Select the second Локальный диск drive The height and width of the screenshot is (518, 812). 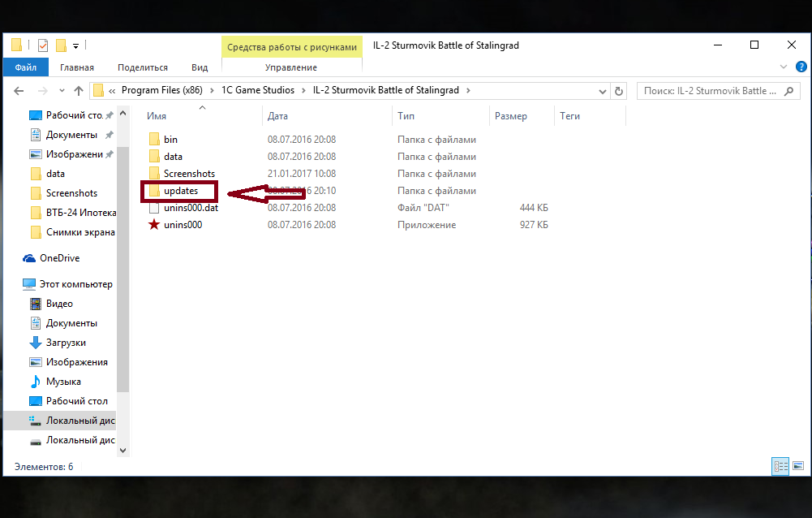click(x=80, y=440)
